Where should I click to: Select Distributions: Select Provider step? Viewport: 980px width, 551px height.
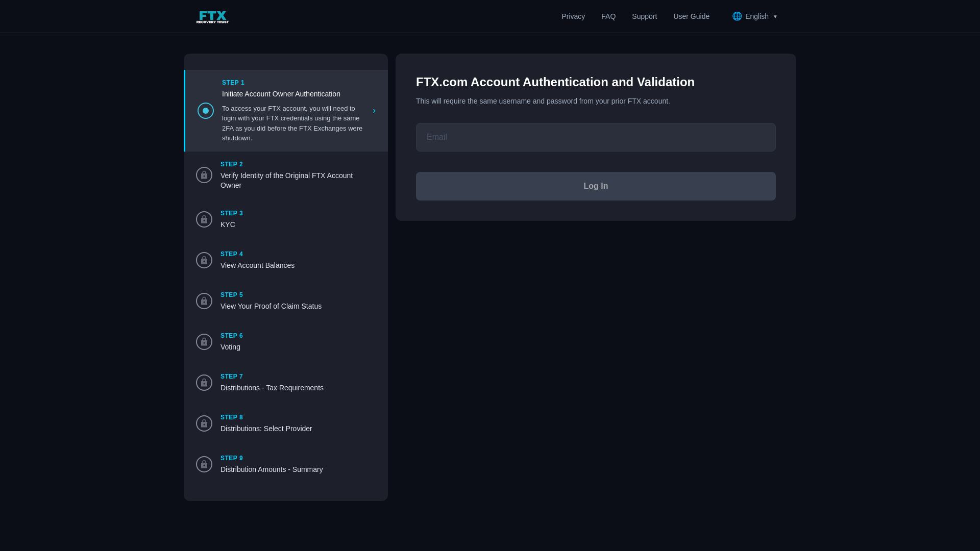pos(266,429)
